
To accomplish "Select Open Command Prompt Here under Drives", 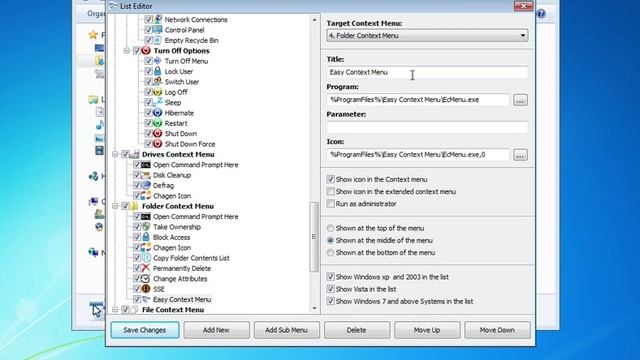I will 196,164.
